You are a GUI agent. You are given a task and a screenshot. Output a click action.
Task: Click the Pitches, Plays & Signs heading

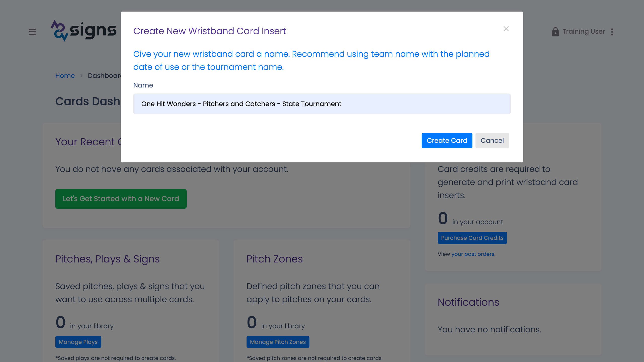coord(107,259)
